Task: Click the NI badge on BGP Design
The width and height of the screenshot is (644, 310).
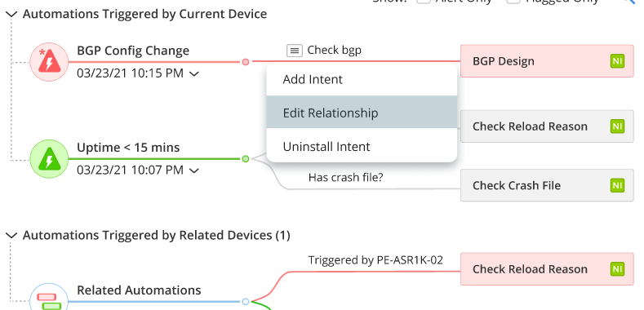Action: [x=617, y=61]
